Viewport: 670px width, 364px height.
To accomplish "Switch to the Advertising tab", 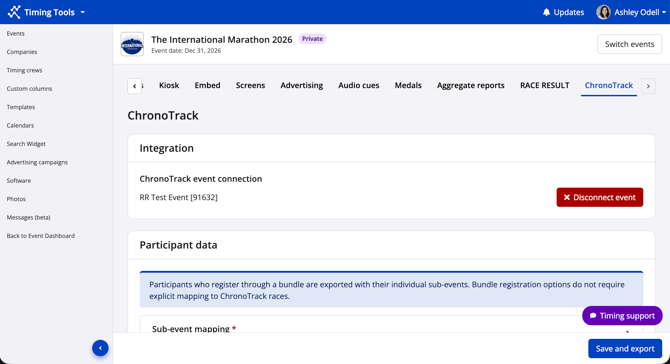I will point(302,85).
